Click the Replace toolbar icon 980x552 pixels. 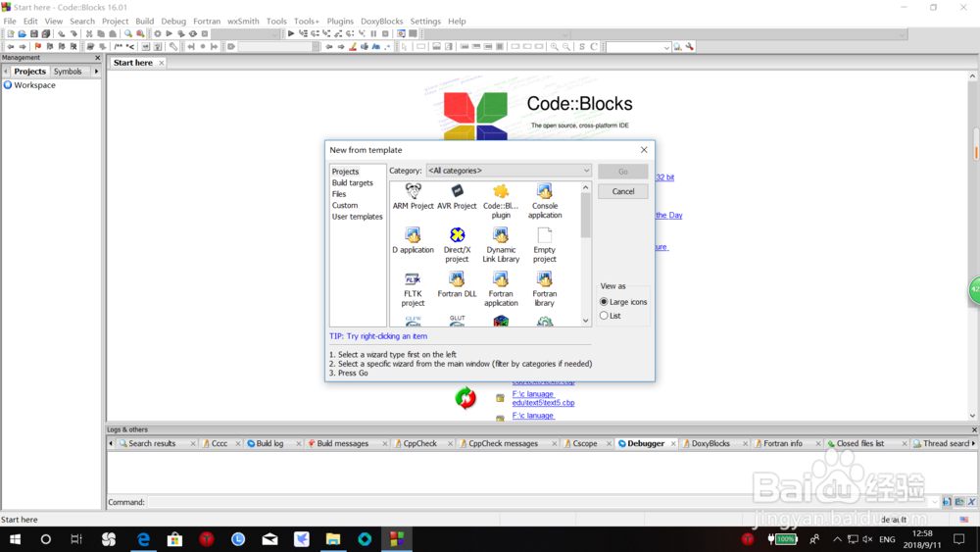[x=140, y=33]
